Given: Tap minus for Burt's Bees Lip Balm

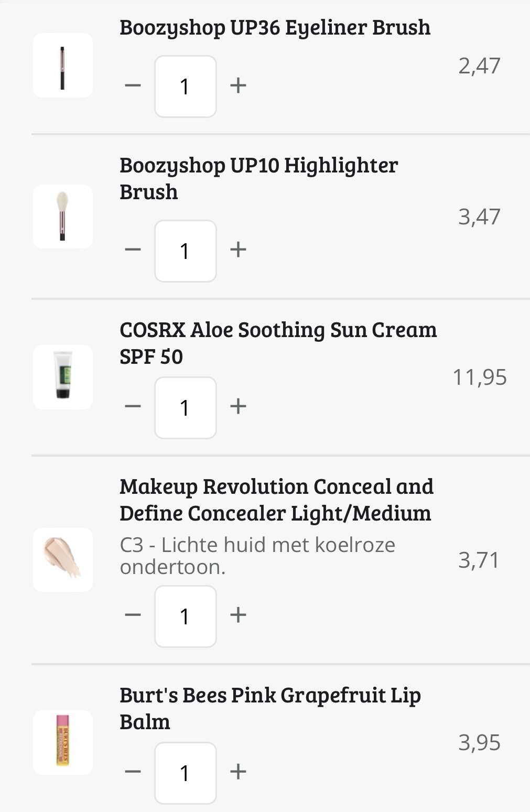Looking at the screenshot, I should tap(133, 772).
